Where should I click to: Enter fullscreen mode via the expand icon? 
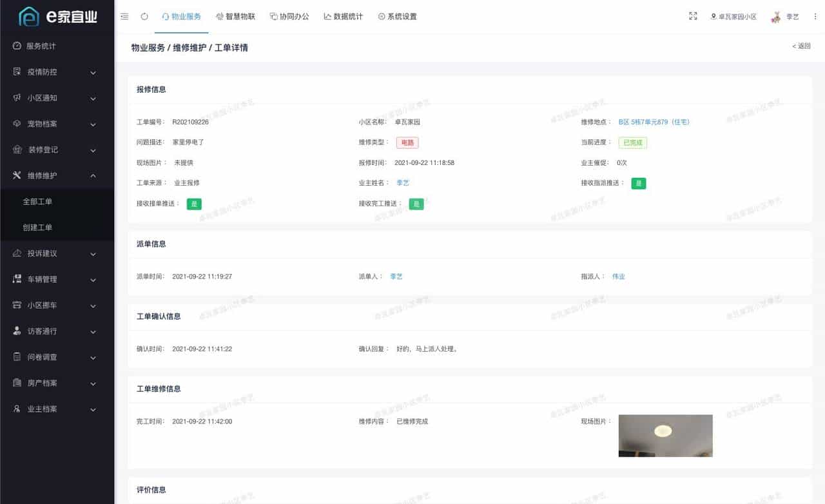693,17
